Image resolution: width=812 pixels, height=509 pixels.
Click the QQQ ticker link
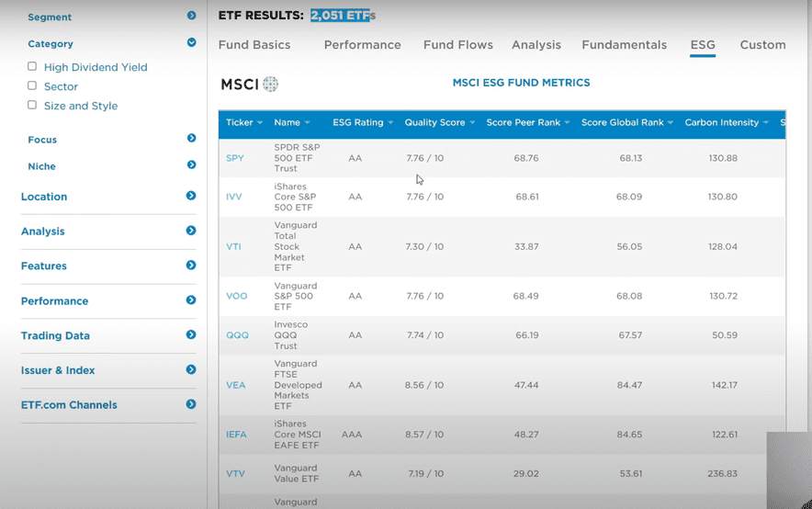(x=237, y=335)
